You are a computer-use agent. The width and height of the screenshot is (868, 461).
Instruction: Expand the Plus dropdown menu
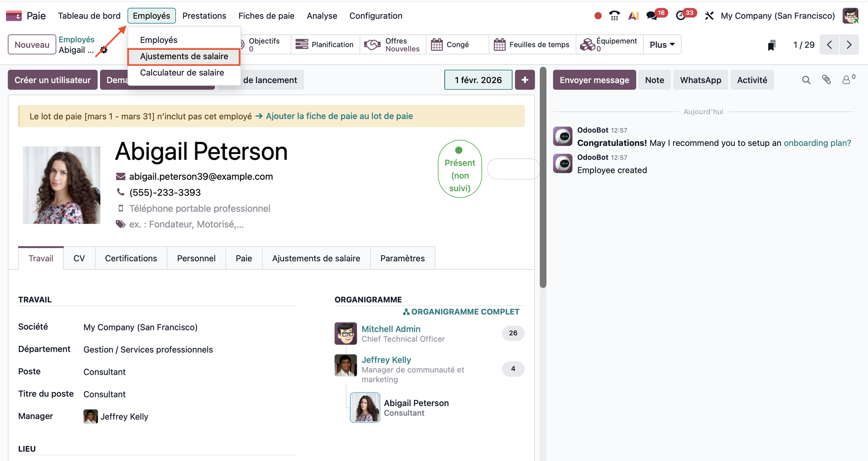click(662, 45)
